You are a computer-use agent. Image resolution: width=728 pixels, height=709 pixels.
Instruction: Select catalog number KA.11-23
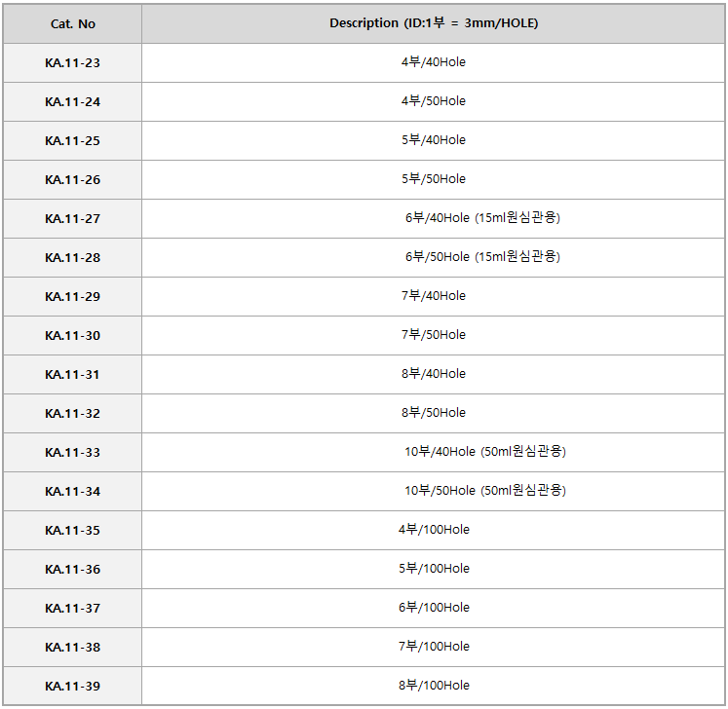coord(72,63)
